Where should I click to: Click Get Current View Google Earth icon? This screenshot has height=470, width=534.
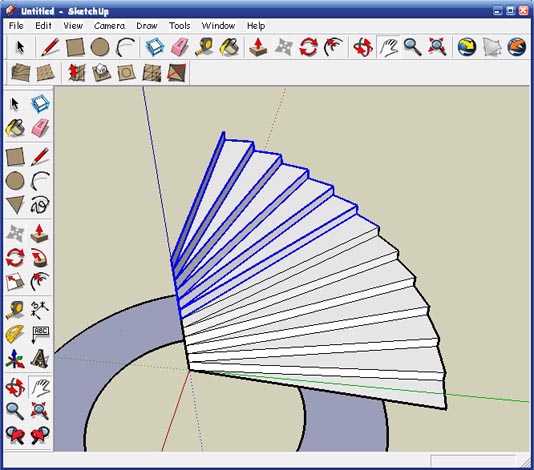point(467,47)
